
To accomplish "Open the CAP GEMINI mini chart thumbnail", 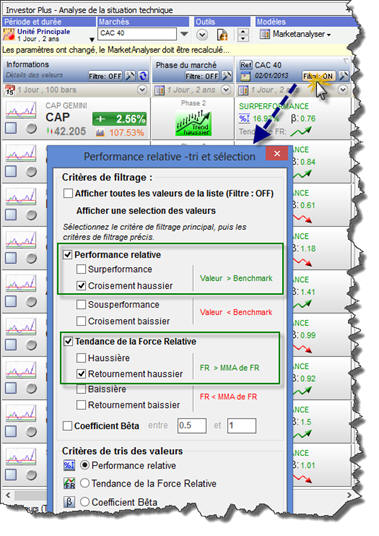I will pos(21,111).
